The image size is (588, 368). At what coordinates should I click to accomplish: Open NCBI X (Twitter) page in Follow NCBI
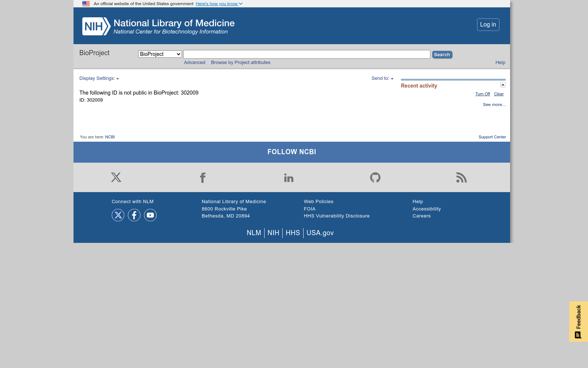click(x=116, y=177)
